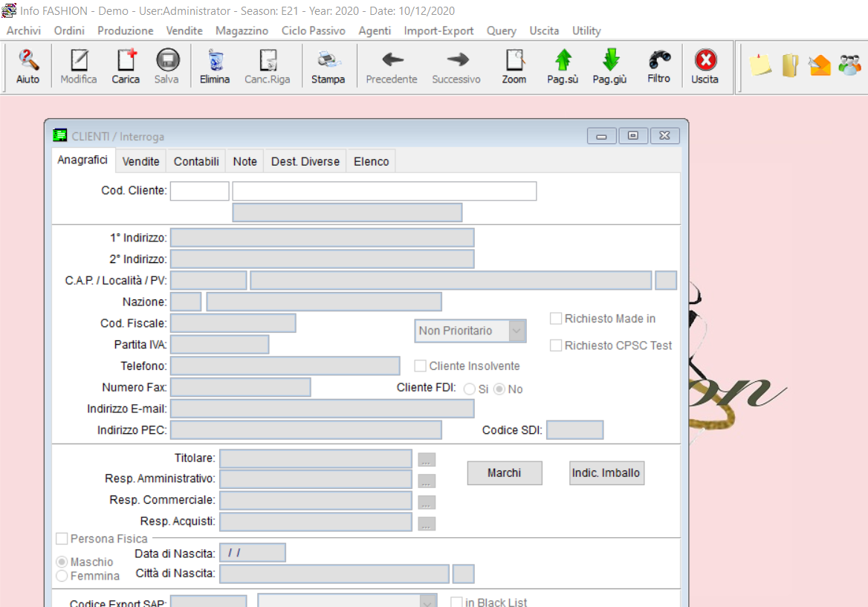868x607 pixels.
Task: Open the Stampa print tool
Action: (328, 65)
